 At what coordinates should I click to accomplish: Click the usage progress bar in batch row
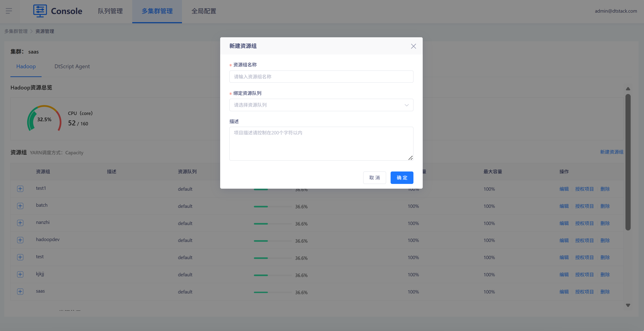273,207
